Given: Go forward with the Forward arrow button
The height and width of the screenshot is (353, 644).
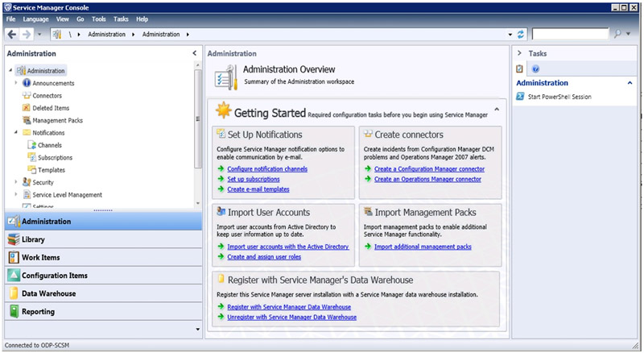Looking at the screenshot, I should [x=27, y=34].
